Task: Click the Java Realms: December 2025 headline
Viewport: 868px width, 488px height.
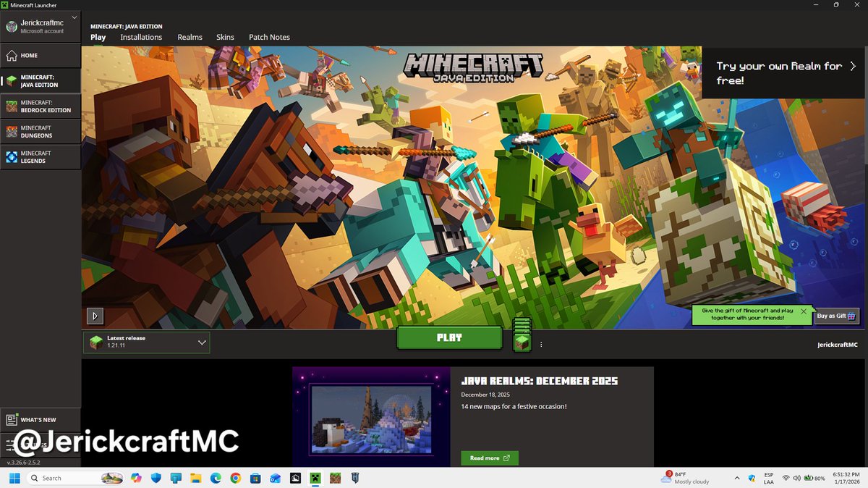Action: click(539, 381)
